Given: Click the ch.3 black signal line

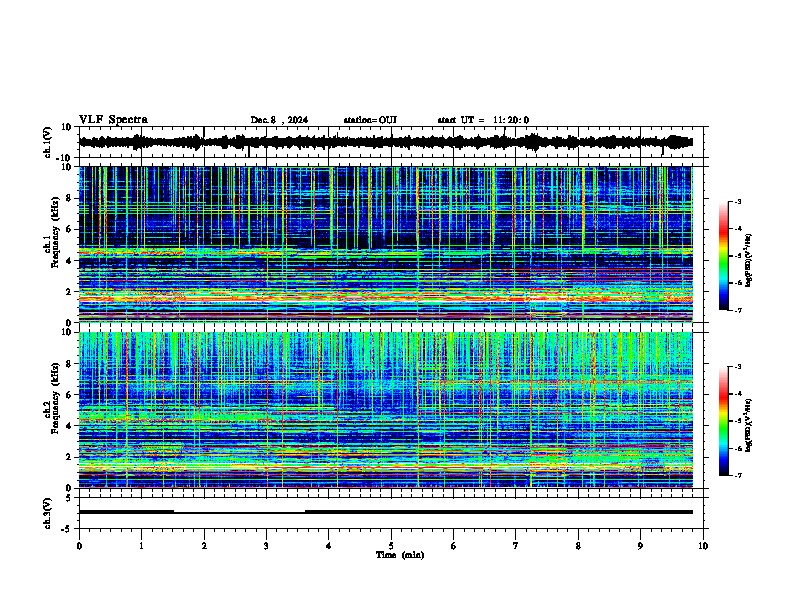Looking at the screenshot, I should click(385, 512).
